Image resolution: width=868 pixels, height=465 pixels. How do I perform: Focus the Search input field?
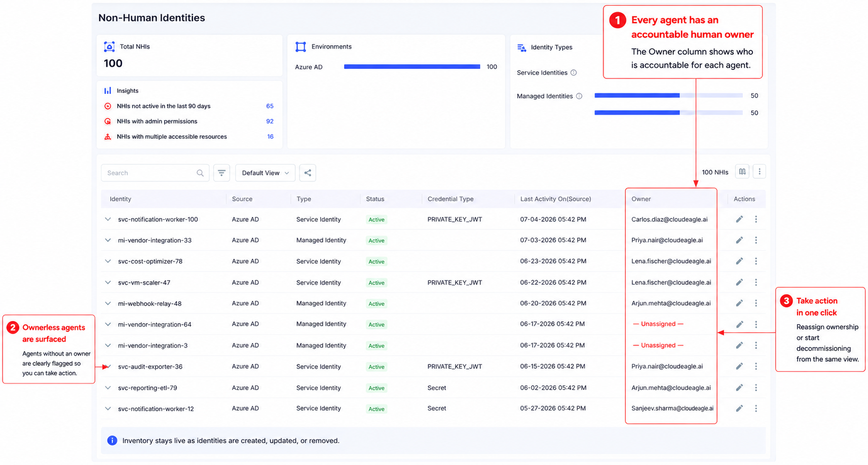155,173
